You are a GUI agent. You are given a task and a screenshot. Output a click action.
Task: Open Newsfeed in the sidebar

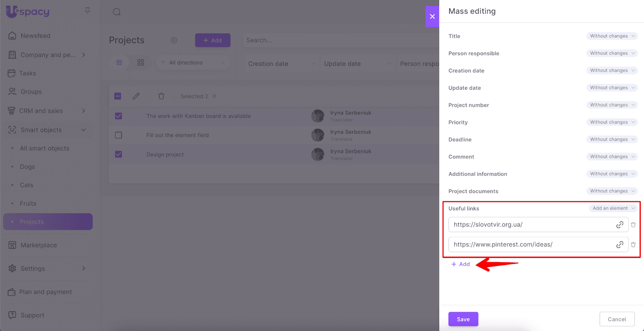point(35,36)
